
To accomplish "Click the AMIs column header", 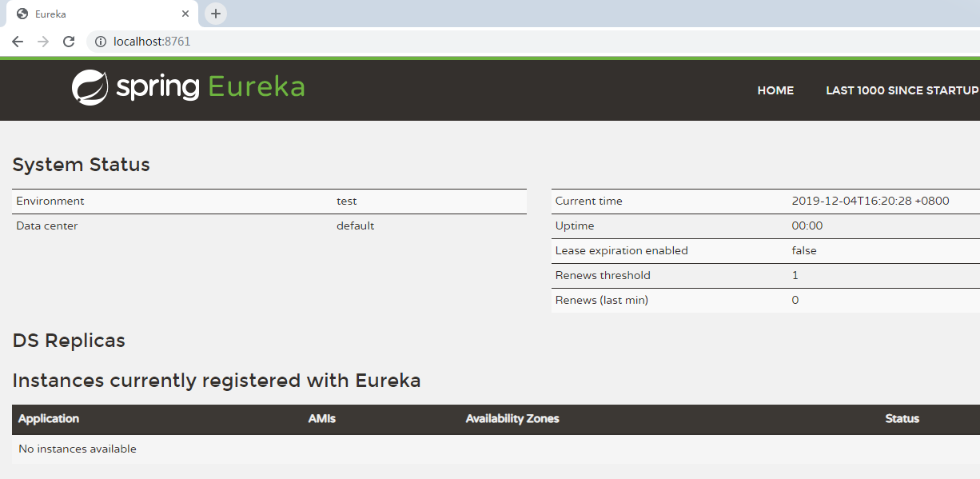I will pos(322,418).
